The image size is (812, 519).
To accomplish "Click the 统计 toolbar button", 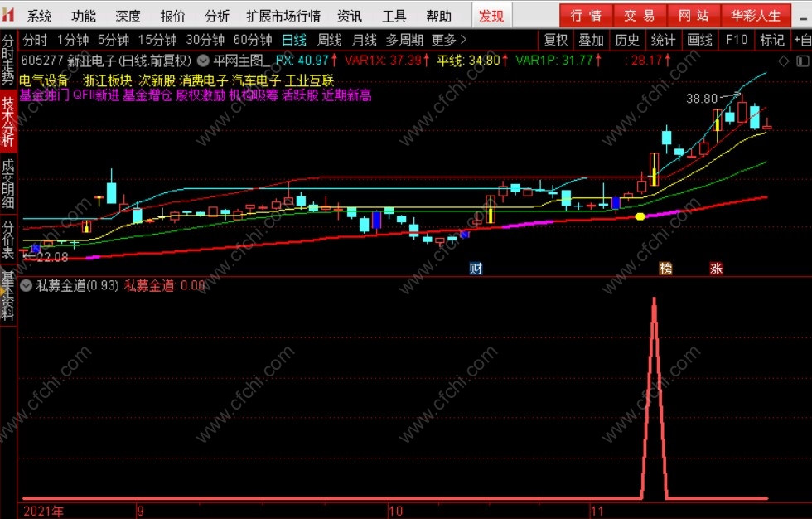I will (664, 40).
